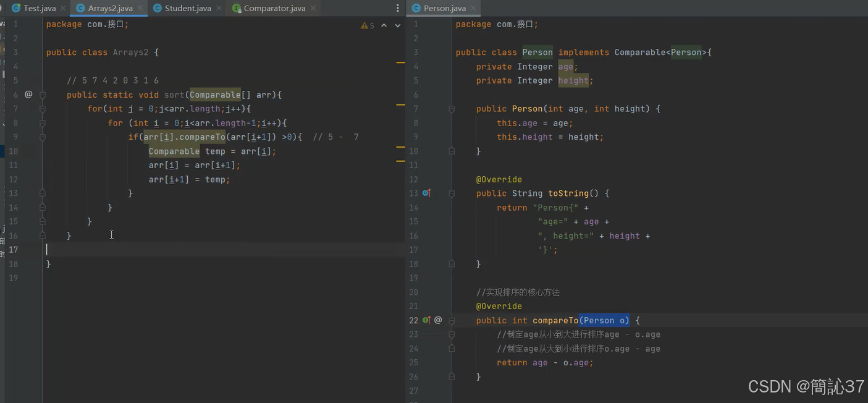Collapse the if compareTo block fold
The width and height of the screenshot is (868, 403).
click(43, 137)
